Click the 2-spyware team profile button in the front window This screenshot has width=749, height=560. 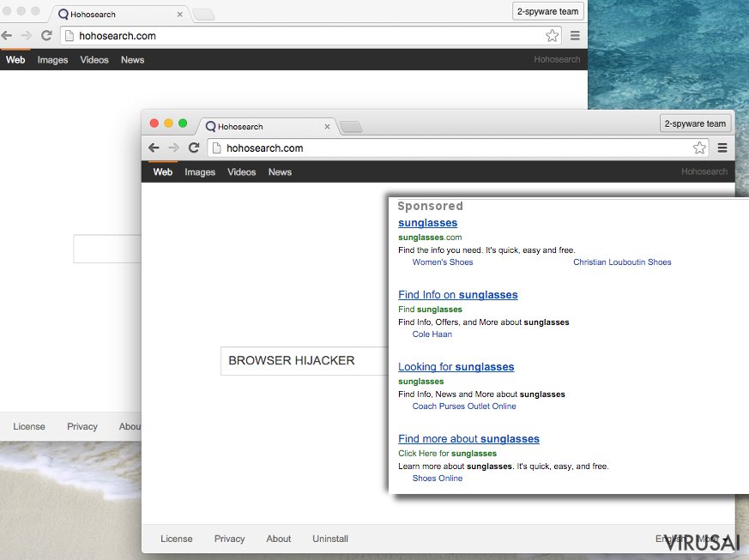point(695,123)
